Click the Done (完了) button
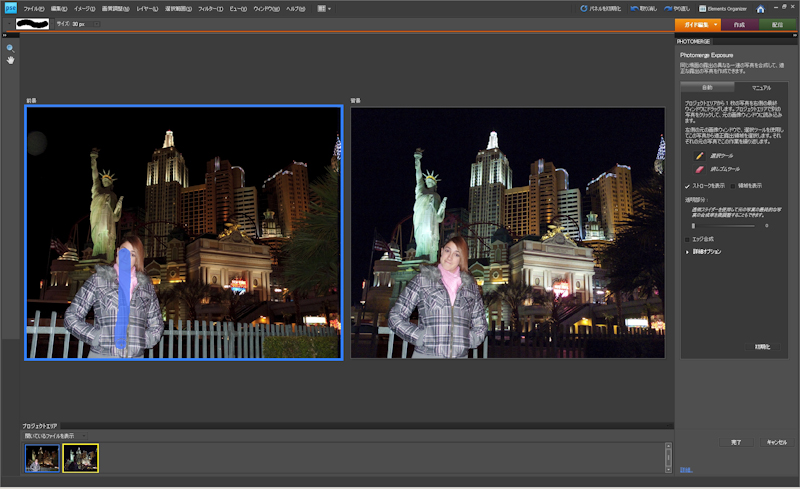The height and width of the screenshot is (489, 800). pyautogui.click(x=736, y=441)
